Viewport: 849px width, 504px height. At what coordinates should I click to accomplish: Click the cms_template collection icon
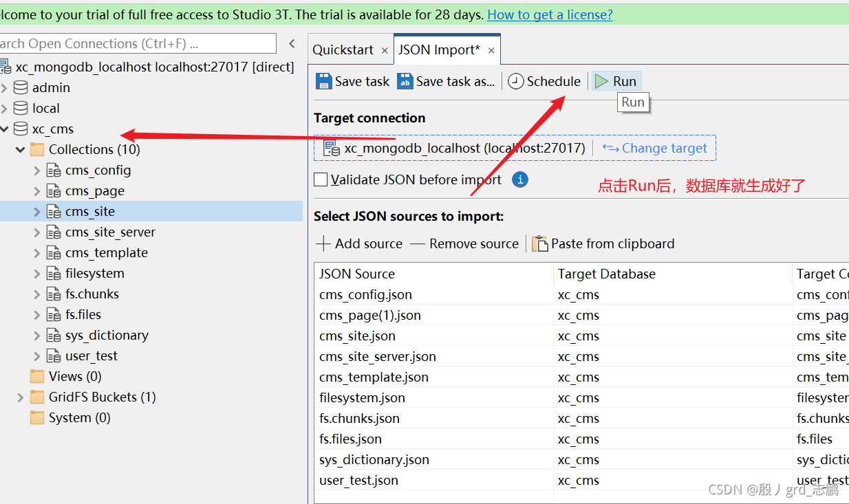point(54,252)
